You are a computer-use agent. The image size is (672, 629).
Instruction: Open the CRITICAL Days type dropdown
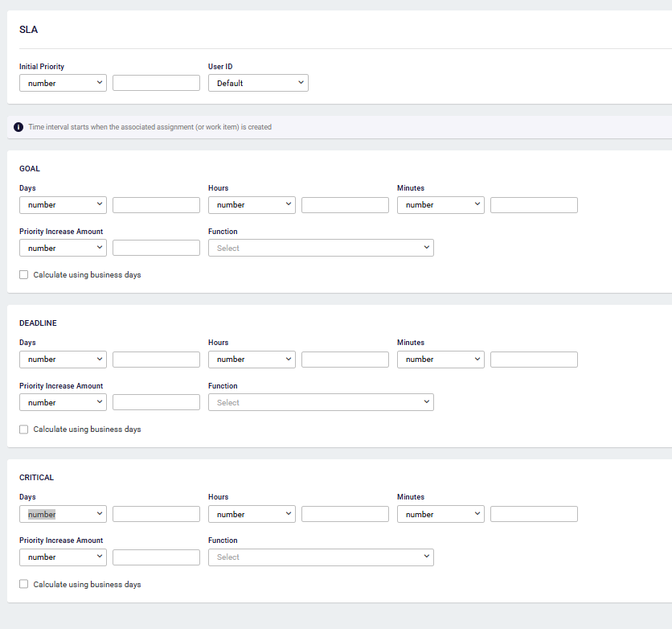63,514
